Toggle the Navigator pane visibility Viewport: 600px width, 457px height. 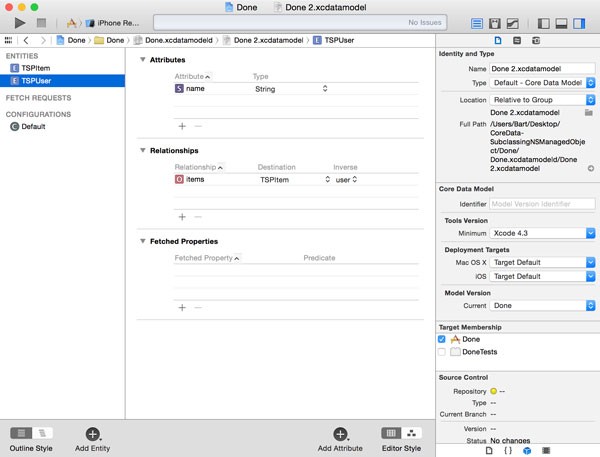(543, 24)
